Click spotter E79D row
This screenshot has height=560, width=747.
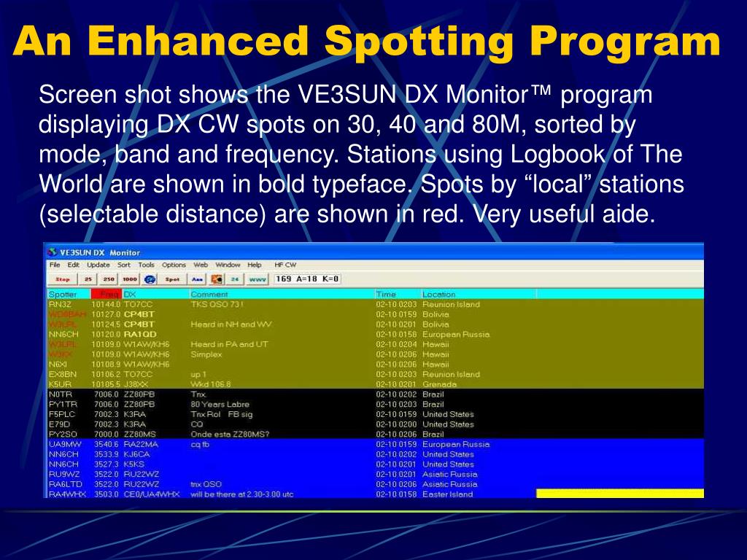click(x=60, y=424)
